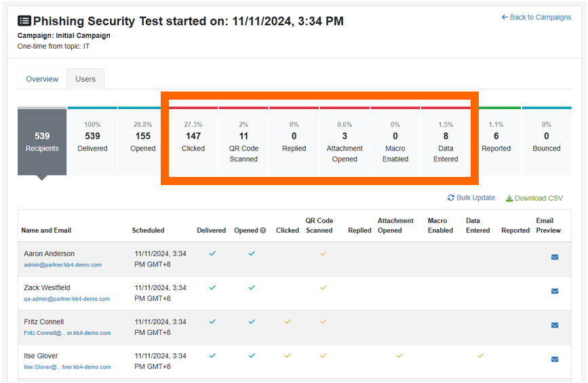Filter by the 6 Reported tile
Viewport: 588px width, 383px height.
(496, 141)
